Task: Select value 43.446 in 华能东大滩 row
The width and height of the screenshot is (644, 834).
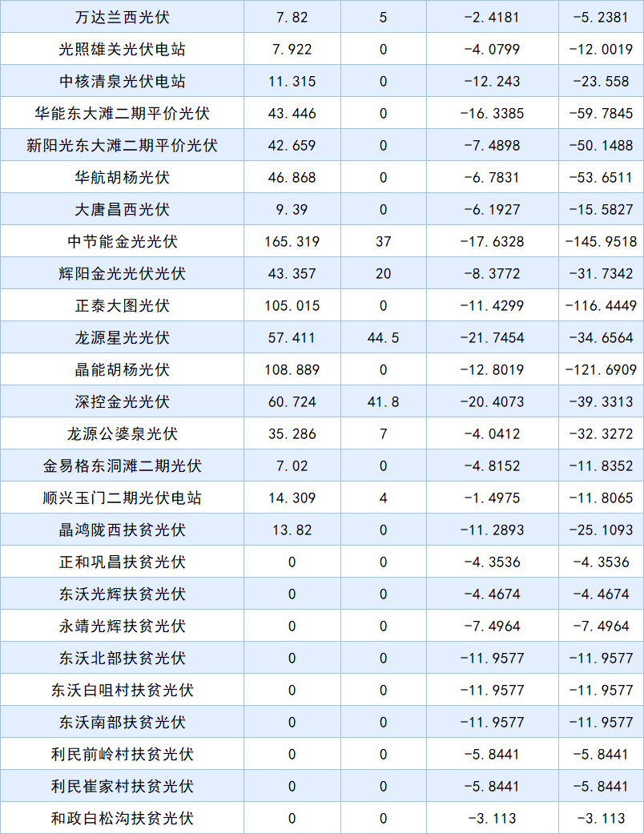Action: (x=292, y=113)
